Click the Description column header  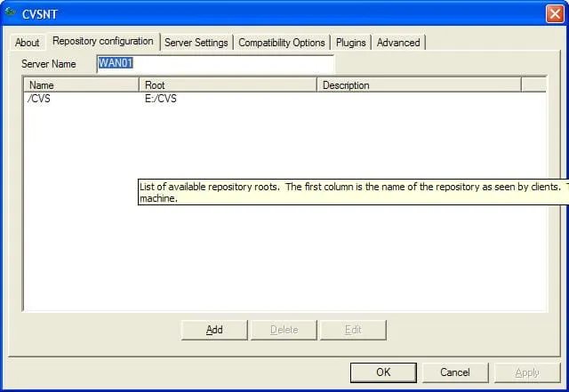pos(419,85)
